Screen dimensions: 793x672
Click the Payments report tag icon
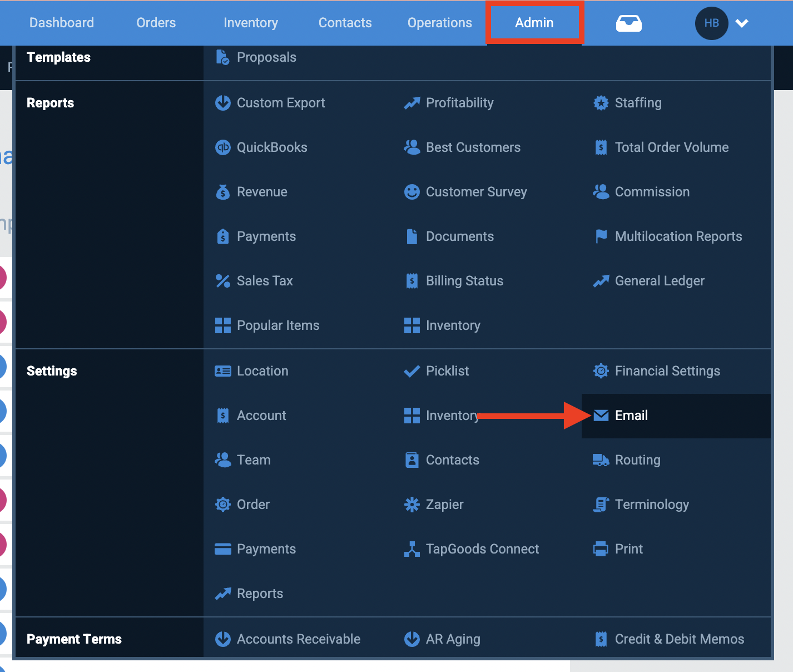[223, 236]
